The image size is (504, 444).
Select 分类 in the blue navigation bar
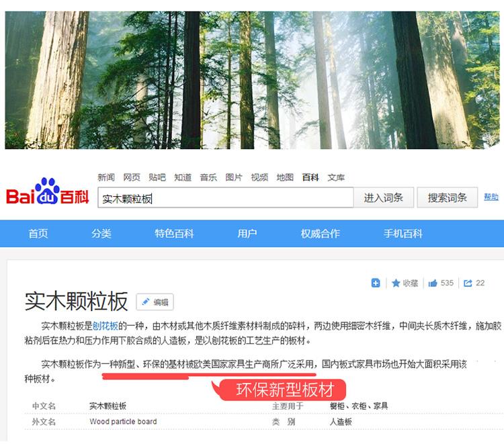click(x=101, y=233)
